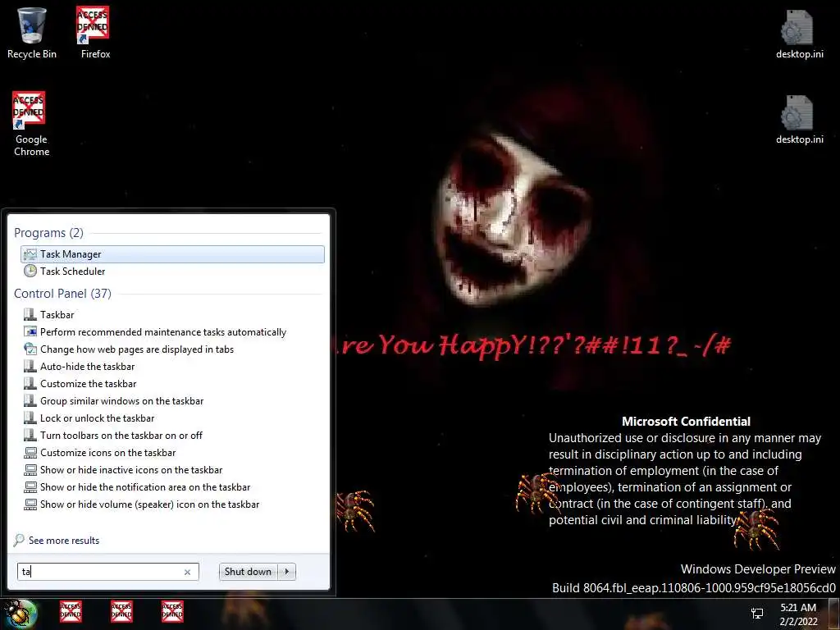
Task: Open Customize the taskbar result
Action: click(x=172, y=384)
